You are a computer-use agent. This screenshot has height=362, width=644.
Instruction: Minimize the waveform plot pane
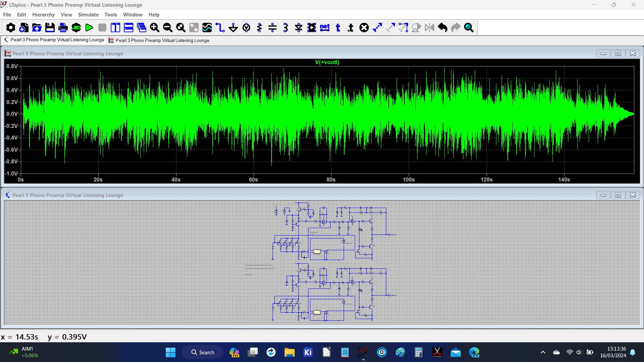tap(603, 53)
